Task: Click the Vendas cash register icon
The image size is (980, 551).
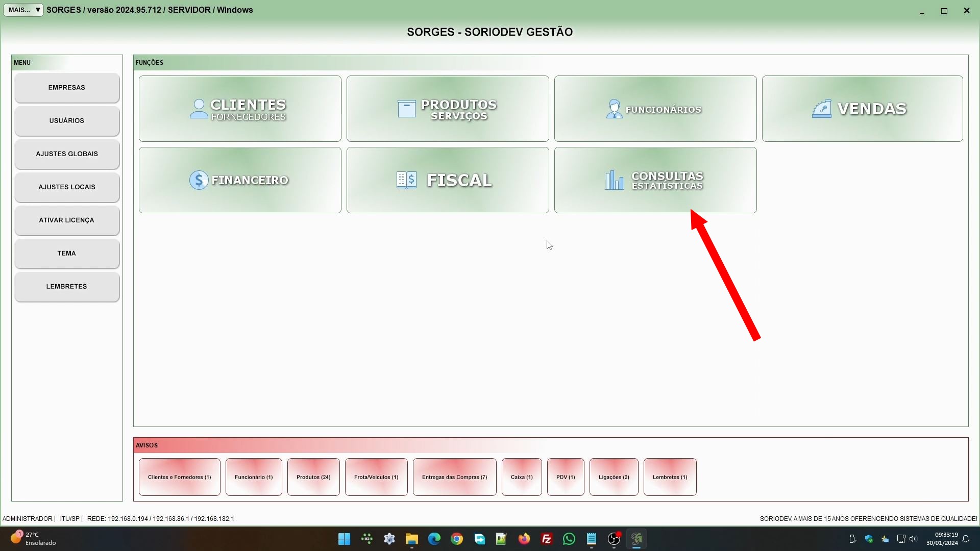Action: (x=822, y=109)
